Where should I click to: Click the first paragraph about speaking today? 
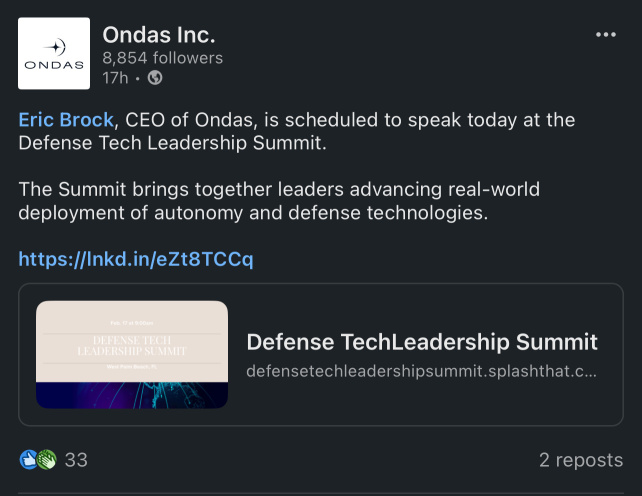point(297,131)
